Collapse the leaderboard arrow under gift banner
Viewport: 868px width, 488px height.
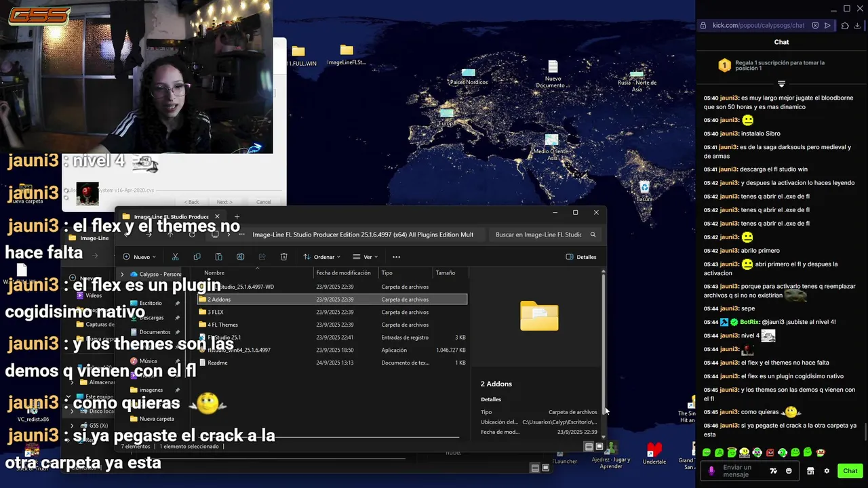pyautogui.click(x=781, y=84)
